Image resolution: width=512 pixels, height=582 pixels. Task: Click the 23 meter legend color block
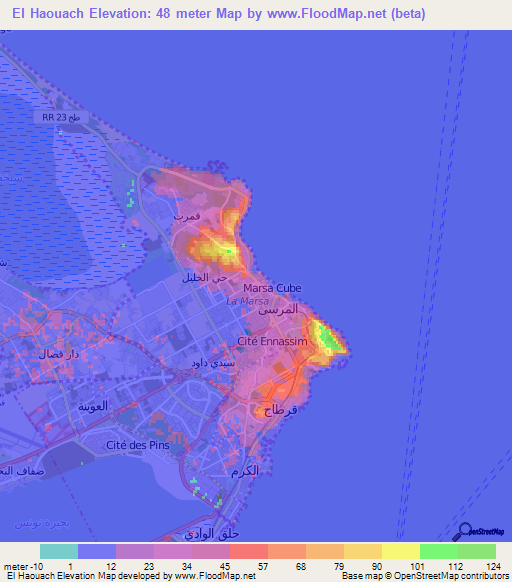coord(173,551)
